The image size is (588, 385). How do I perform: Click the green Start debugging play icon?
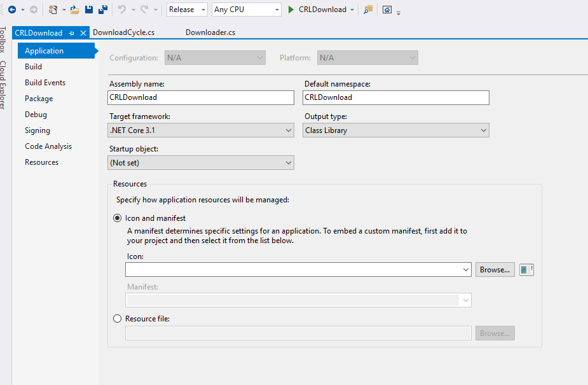click(x=291, y=10)
